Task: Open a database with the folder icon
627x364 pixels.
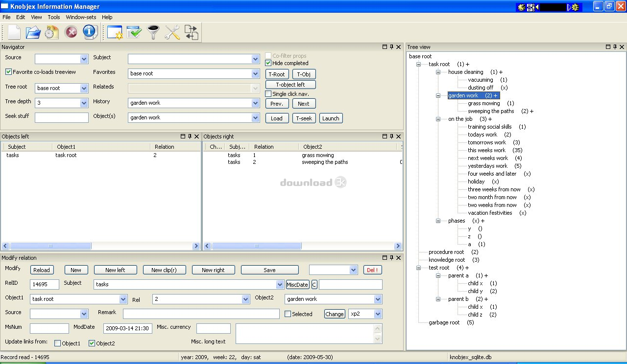Action: (33, 32)
